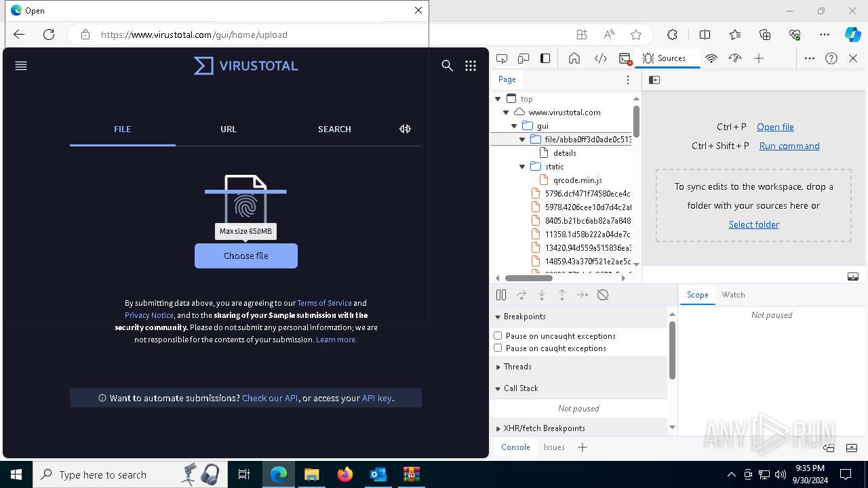868x488 pixels.
Task: Collapse the static folder node
Action: (522, 167)
